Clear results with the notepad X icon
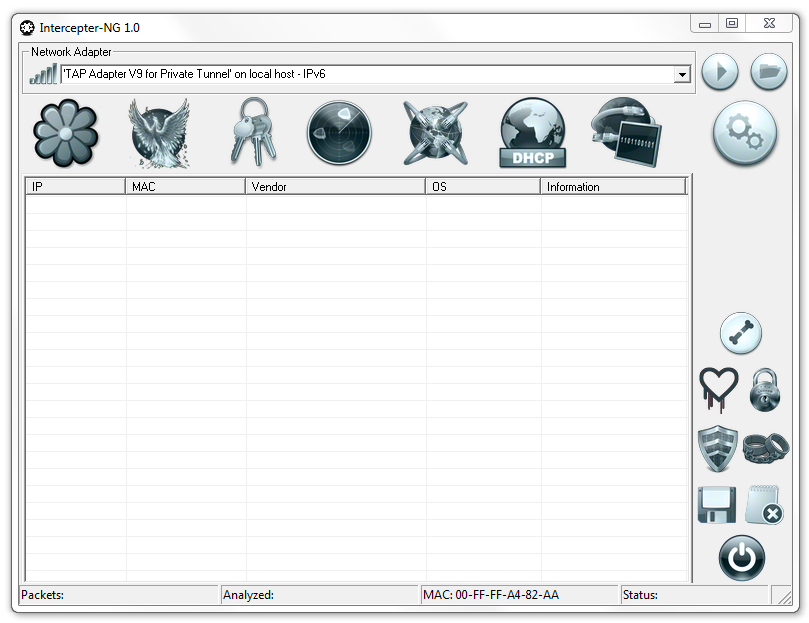The width and height of the screenshot is (809, 623). (x=765, y=504)
